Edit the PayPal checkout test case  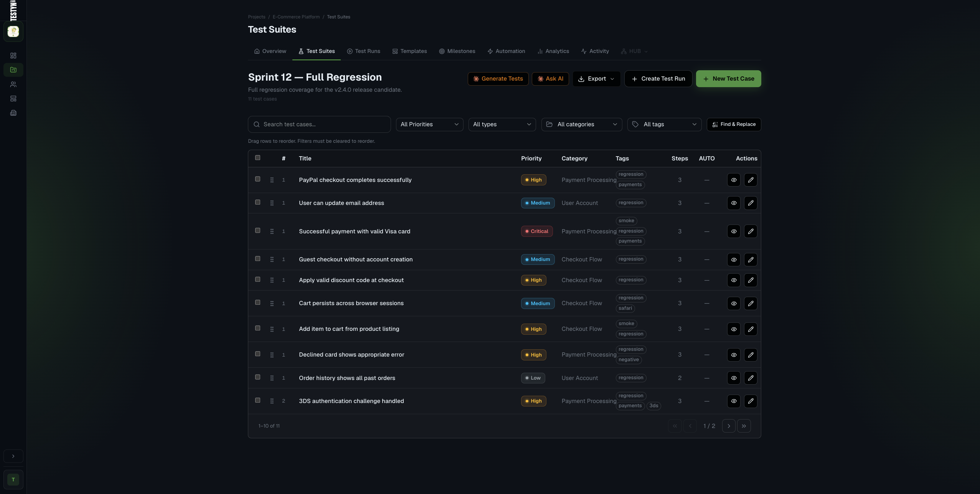751,180
